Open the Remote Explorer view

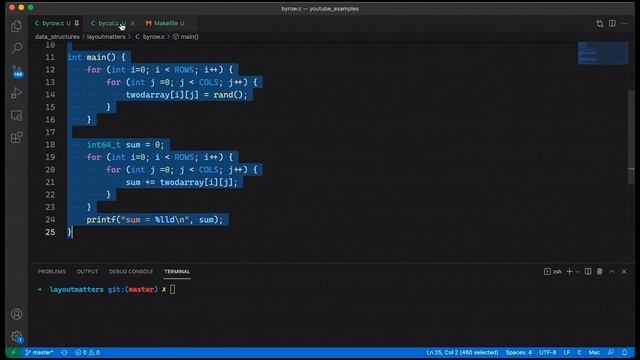(16, 116)
